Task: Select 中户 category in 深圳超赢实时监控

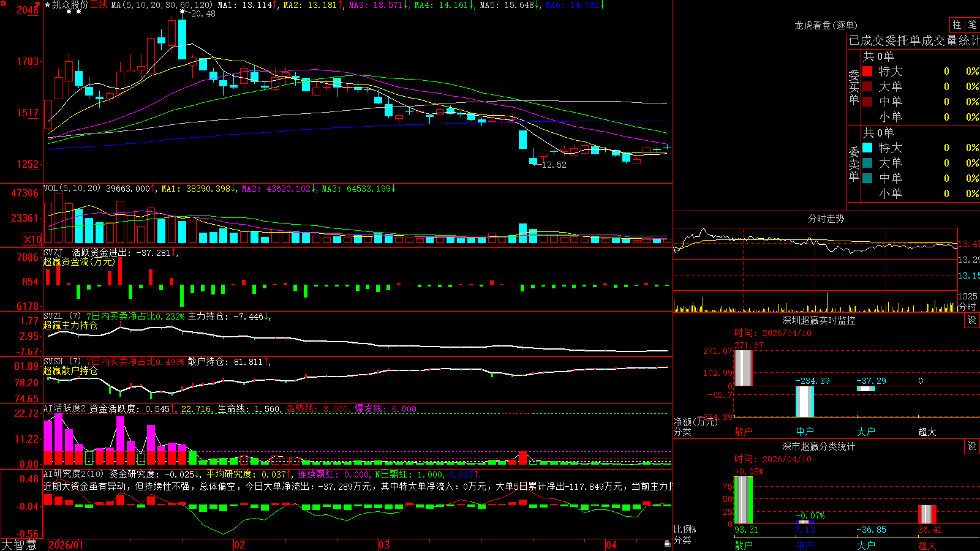Action: pos(805,432)
